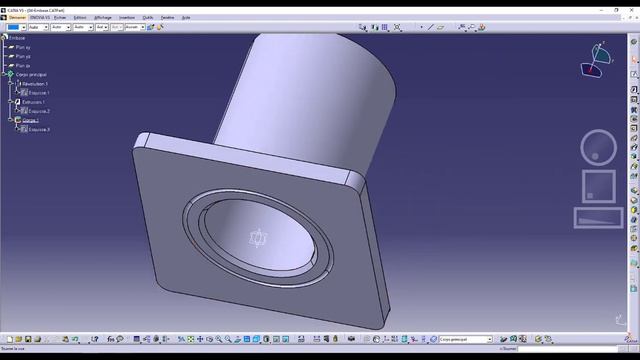
Task: Click the Zoom In magnifier icon
Action: point(219,339)
